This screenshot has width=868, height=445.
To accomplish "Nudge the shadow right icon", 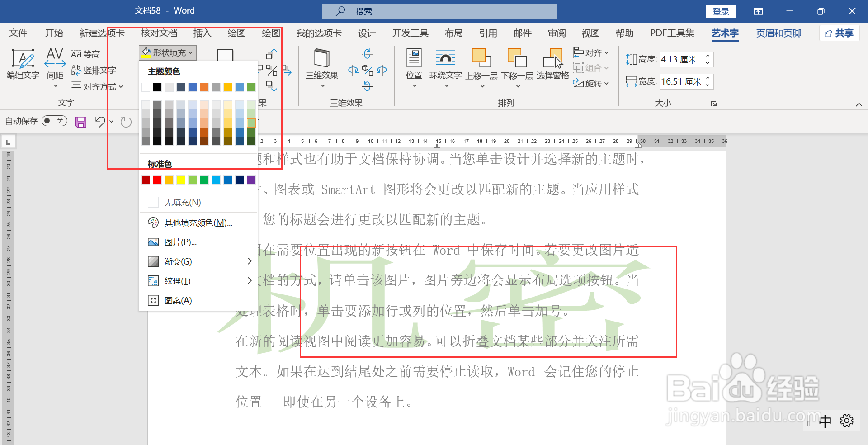I will (286, 70).
